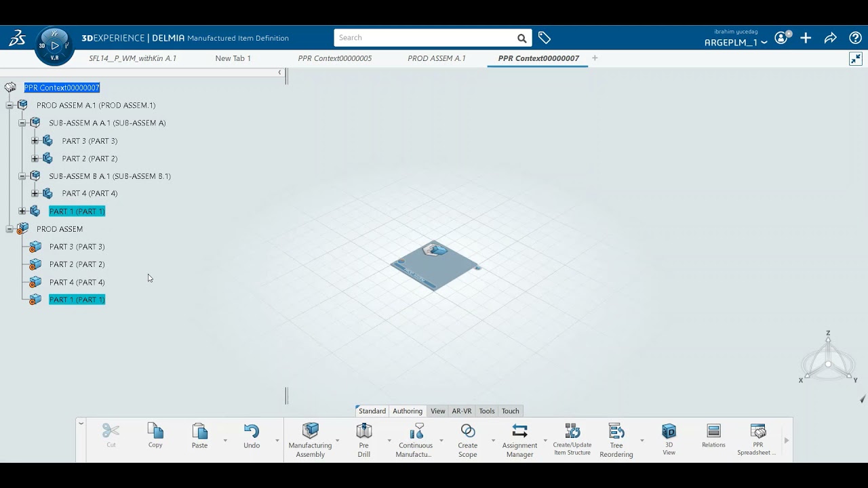Image resolution: width=868 pixels, height=488 pixels.
Task: Select the Tree Reordering command
Action: (616, 440)
